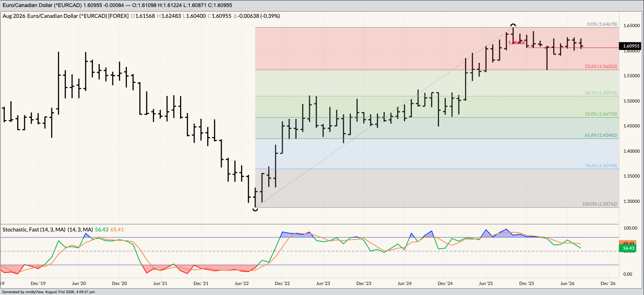Click the Aug 2026 Euro/Canadian Dollar chart title
This screenshot has width=644, height=295.
[65, 16]
